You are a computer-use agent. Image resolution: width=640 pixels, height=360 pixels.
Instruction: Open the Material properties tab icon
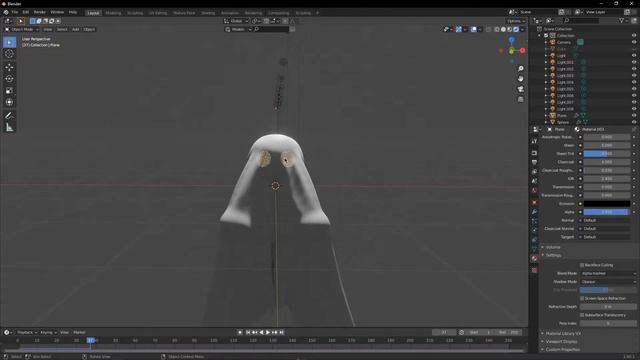[x=534, y=258]
